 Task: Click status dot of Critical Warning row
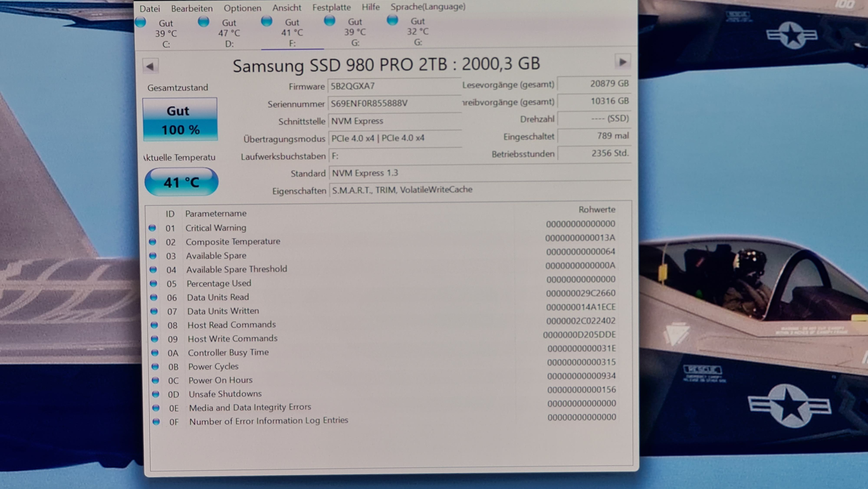point(152,228)
